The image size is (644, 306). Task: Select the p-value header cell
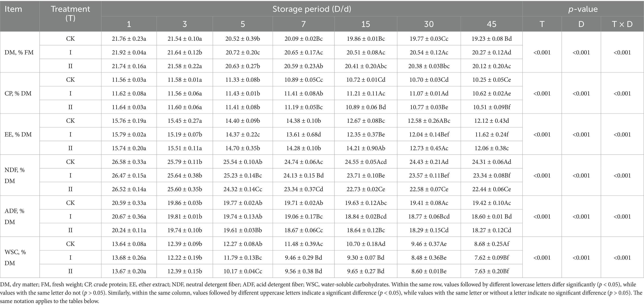click(x=583, y=9)
